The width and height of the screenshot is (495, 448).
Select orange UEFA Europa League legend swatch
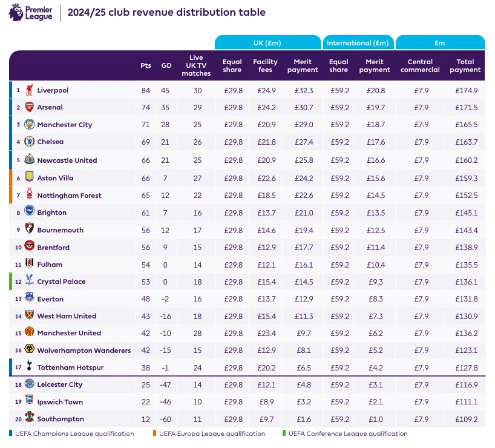point(154,433)
